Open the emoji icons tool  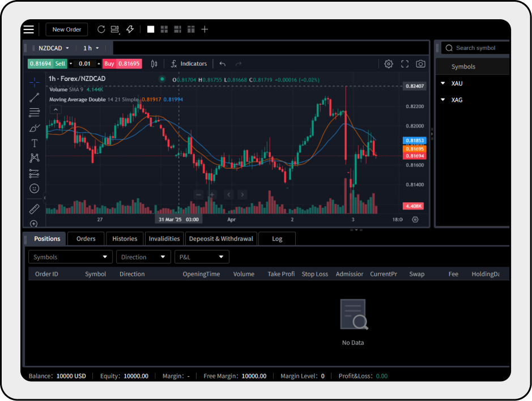[x=35, y=188]
